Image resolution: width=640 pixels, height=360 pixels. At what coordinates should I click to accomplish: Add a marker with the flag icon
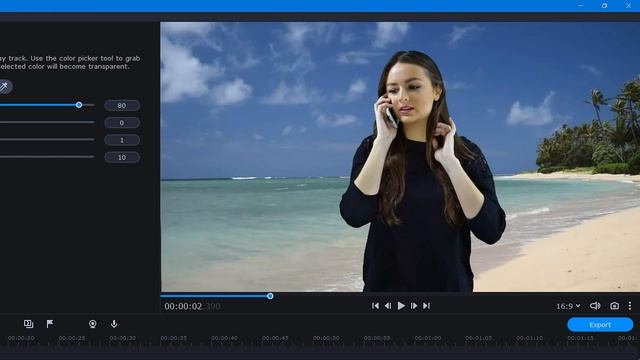(50, 324)
